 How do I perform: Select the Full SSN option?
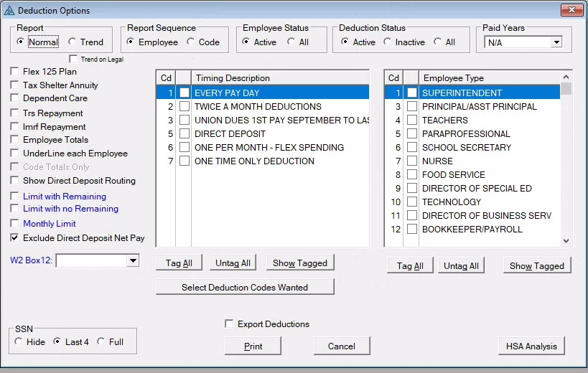click(101, 342)
